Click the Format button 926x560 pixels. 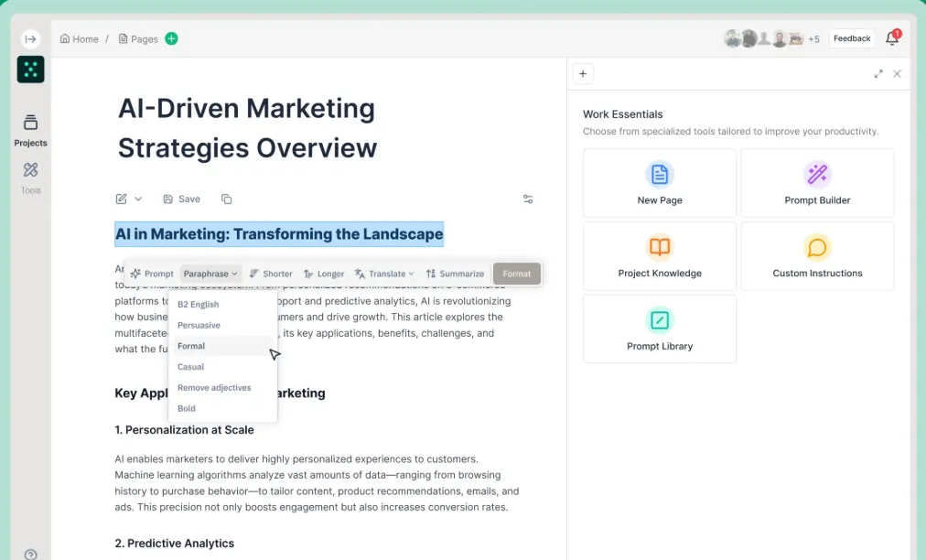click(517, 274)
